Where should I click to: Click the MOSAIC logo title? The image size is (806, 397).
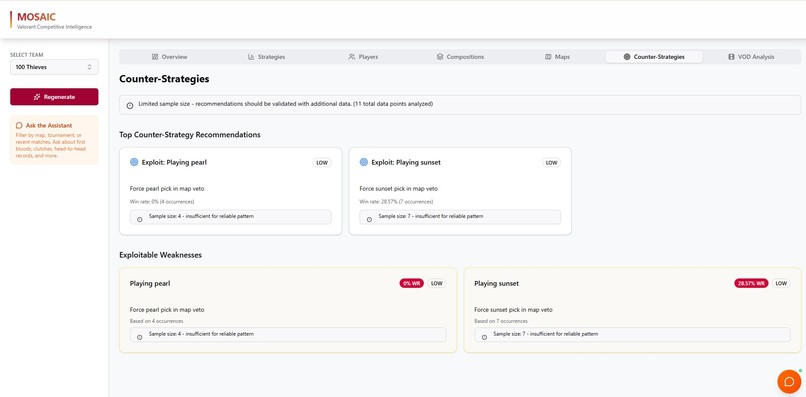[36, 17]
